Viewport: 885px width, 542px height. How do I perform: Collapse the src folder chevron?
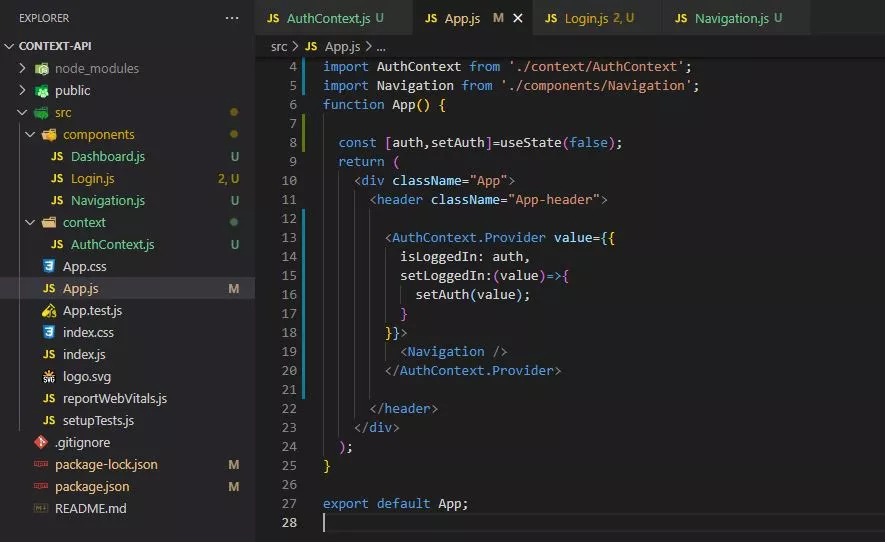click(22, 112)
